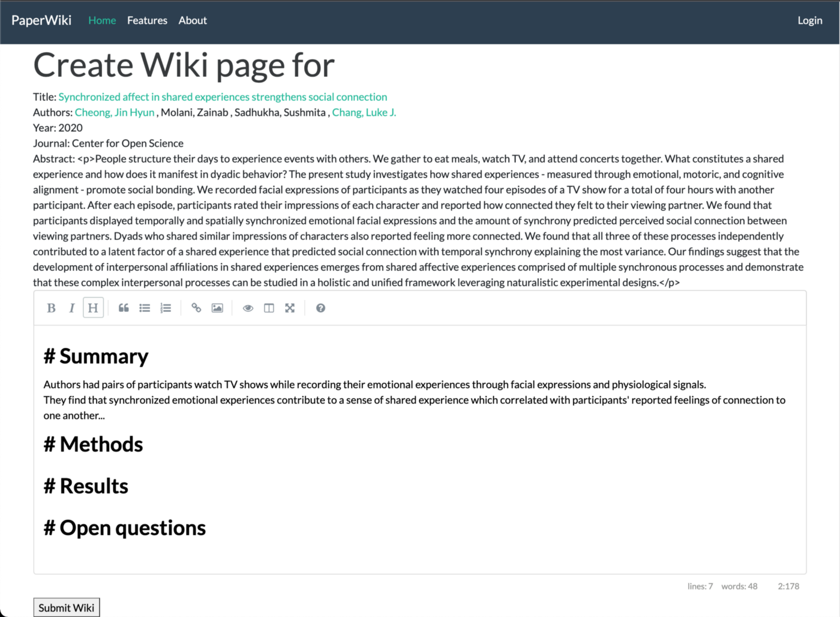Open the Features nav item

tap(147, 20)
